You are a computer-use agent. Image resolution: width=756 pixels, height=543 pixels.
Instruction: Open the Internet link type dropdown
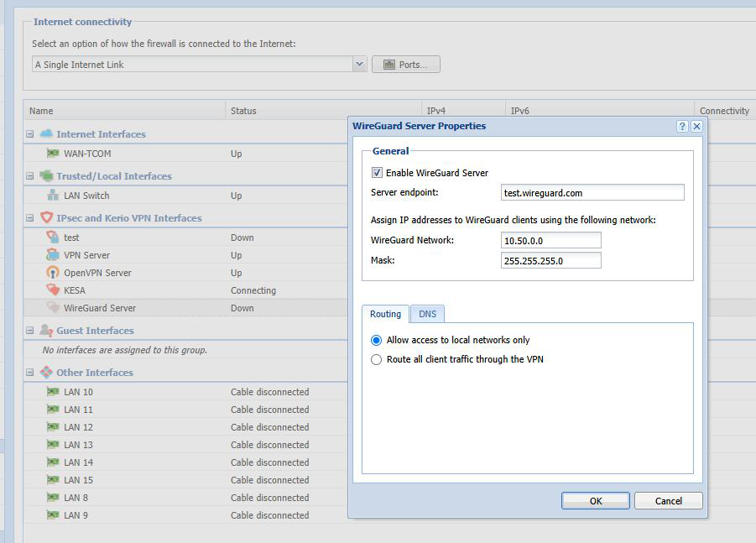pyautogui.click(x=359, y=64)
